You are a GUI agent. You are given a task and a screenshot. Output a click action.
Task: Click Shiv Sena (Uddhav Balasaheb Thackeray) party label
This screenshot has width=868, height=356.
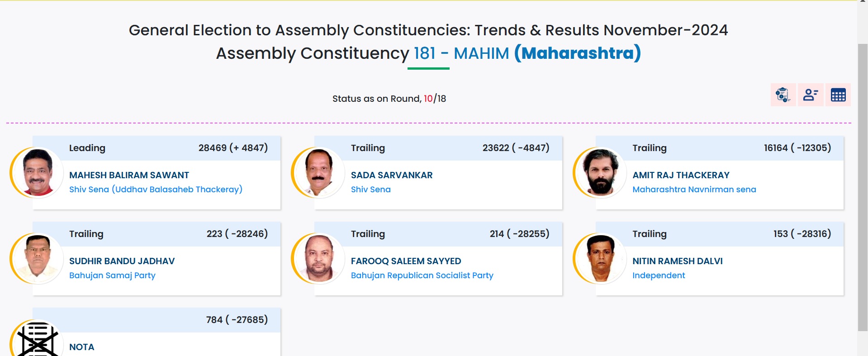(x=156, y=190)
